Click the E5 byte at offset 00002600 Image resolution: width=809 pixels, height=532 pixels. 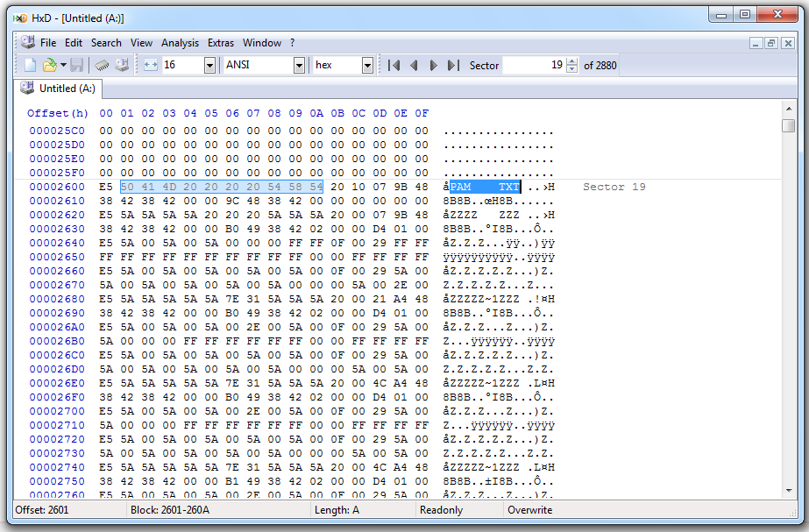106,187
